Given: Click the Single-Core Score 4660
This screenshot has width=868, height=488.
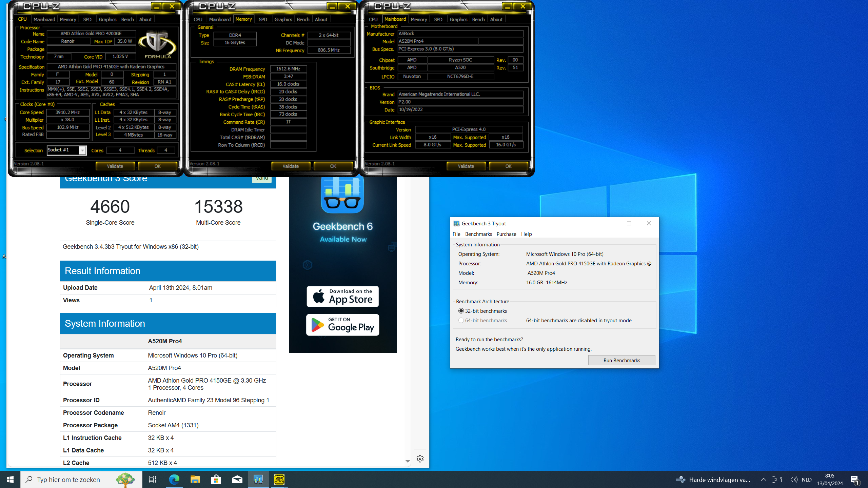Looking at the screenshot, I should tap(110, 206).
